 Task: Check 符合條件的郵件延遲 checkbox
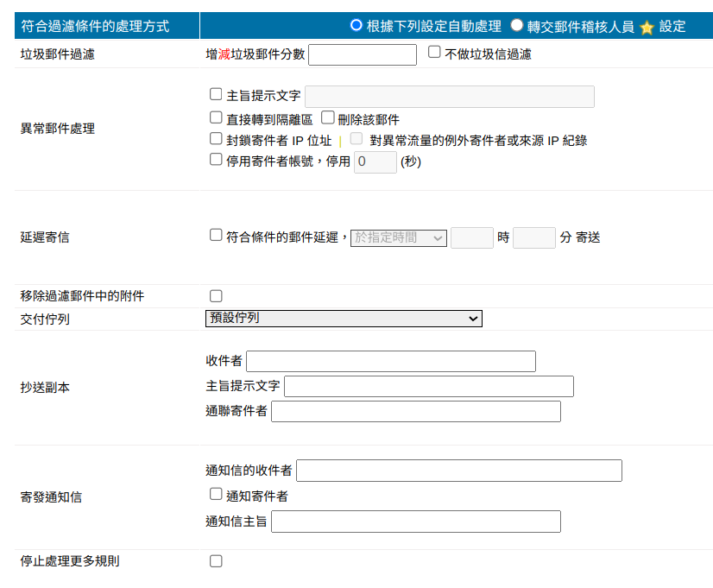tap(216, 235)
